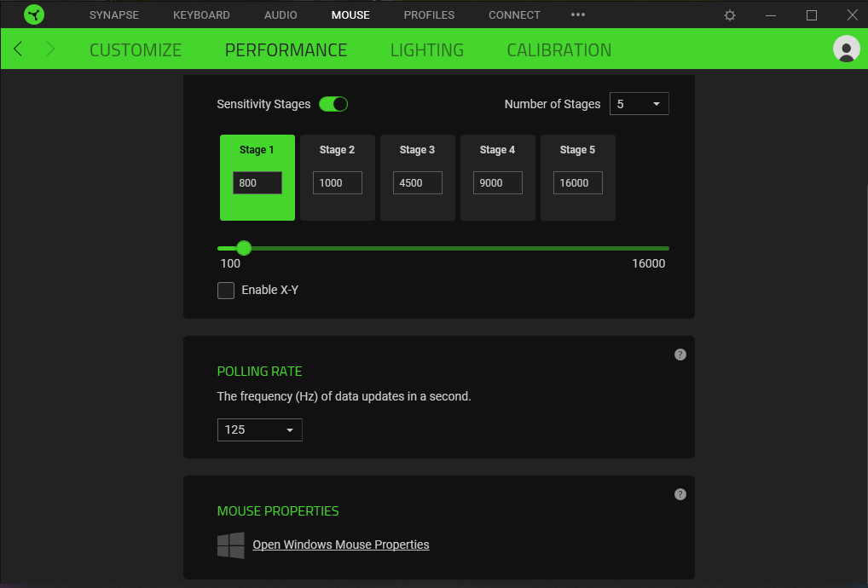Viewport: 868px width, 588px height.
Task: Open the user profile avatar
Action: tap(846, 49)
